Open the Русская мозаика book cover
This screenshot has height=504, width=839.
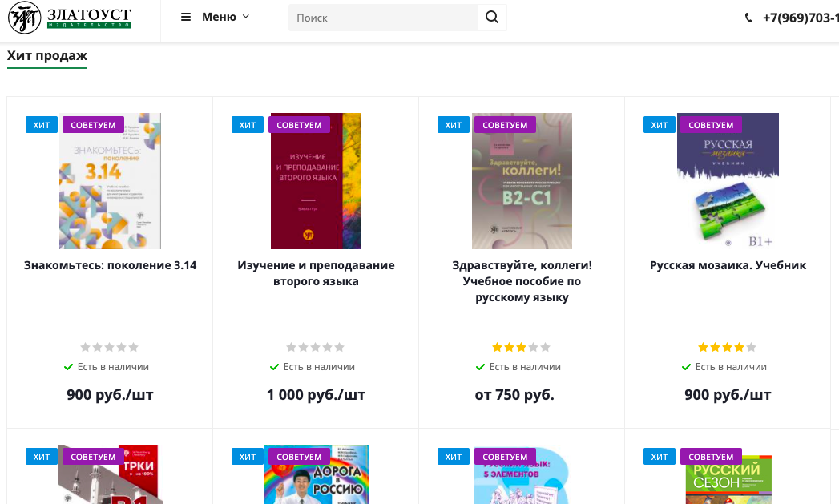(728, 181)
